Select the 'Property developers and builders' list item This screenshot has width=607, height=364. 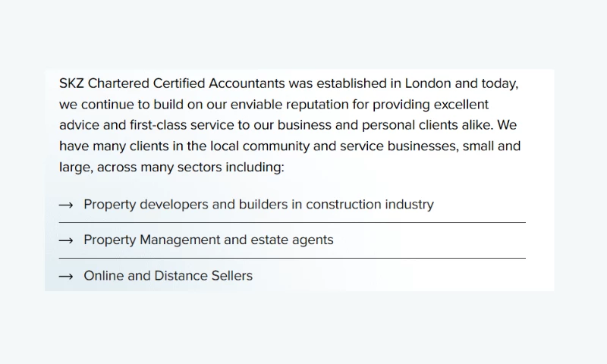coord(258,205)
